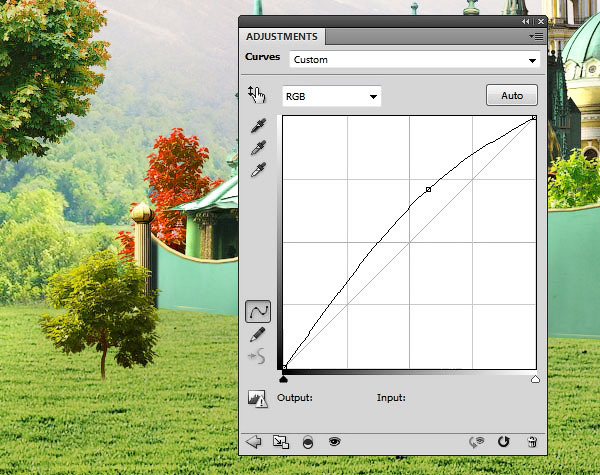The image size is (600, 475).
Task: Switch to the ADJUSTMENTS tab
Action: (282, 37)
